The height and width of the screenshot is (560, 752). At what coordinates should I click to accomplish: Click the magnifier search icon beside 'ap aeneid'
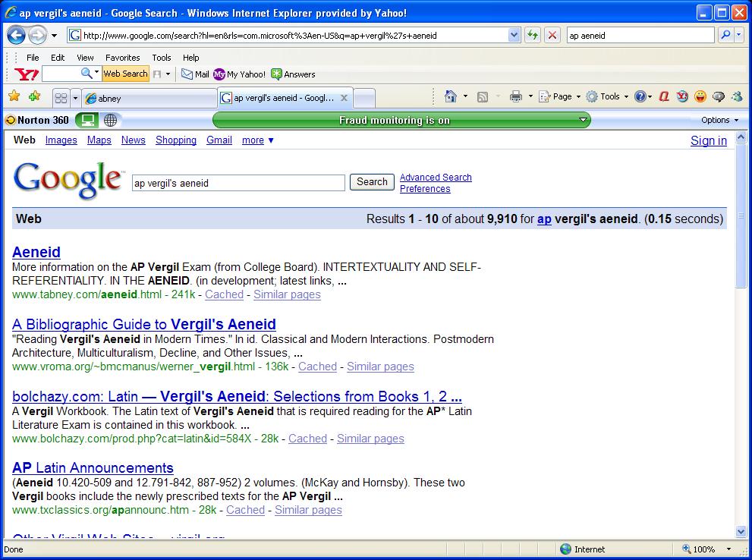725,35
